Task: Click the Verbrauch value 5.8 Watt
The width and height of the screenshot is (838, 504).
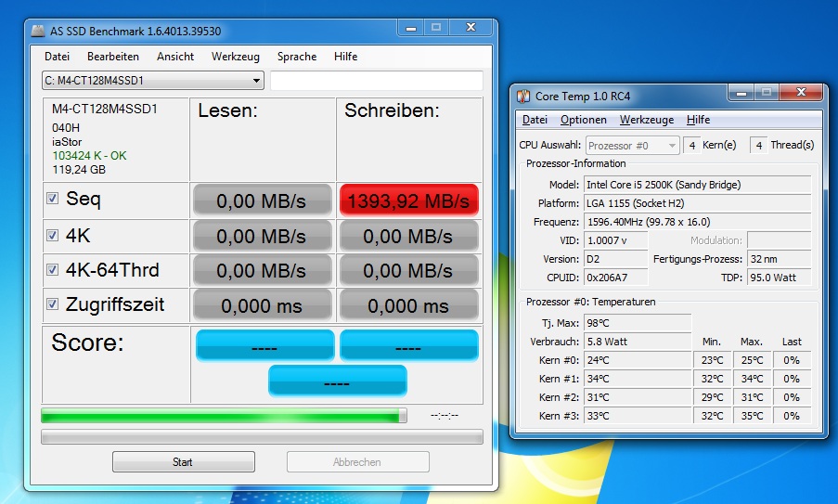Action: coord(638,342)
